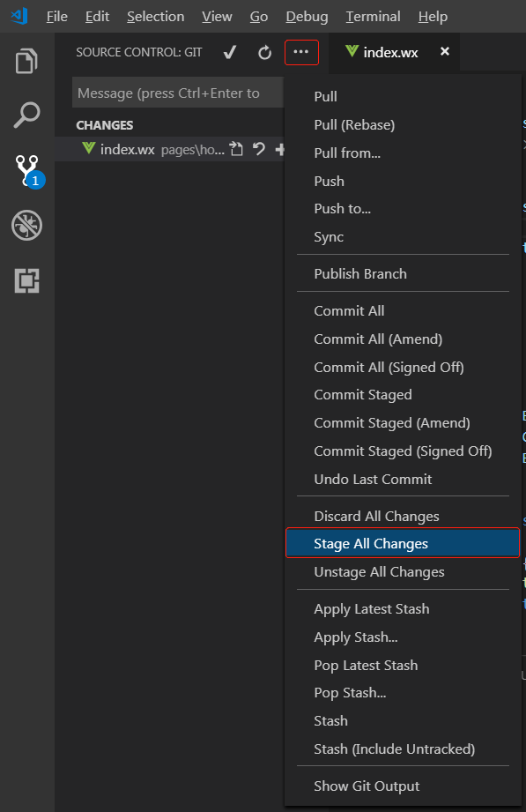
Task: Choose Pull from the git menu
Action: point(403,96)
